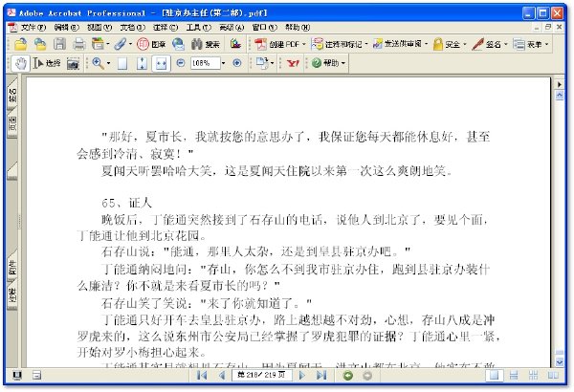Viewport: 574px width, 392px height.
Task: Click the vertical scrollbar up arrow
Action: click(x=559, y=96)
